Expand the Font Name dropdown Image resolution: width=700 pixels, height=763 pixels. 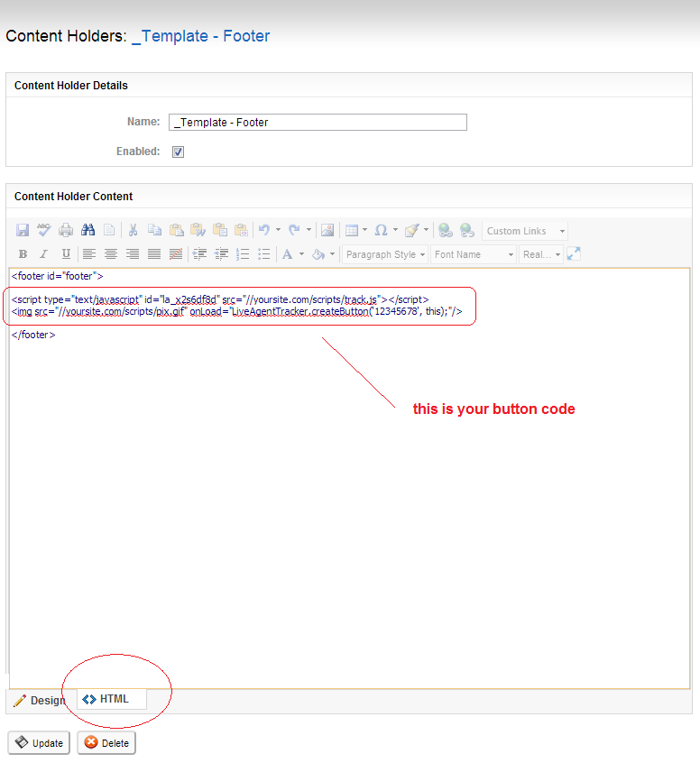point(474,254)
